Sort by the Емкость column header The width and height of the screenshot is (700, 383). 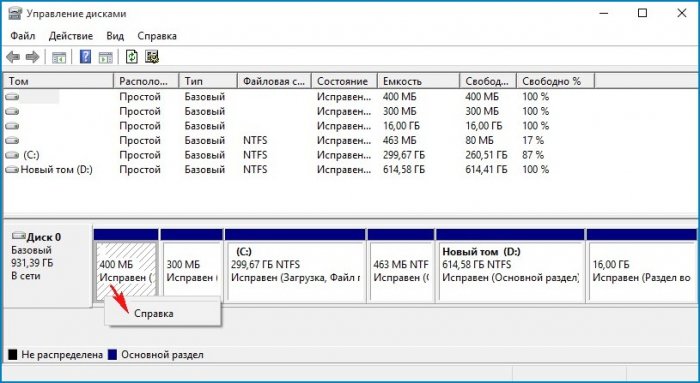point(418,81)
